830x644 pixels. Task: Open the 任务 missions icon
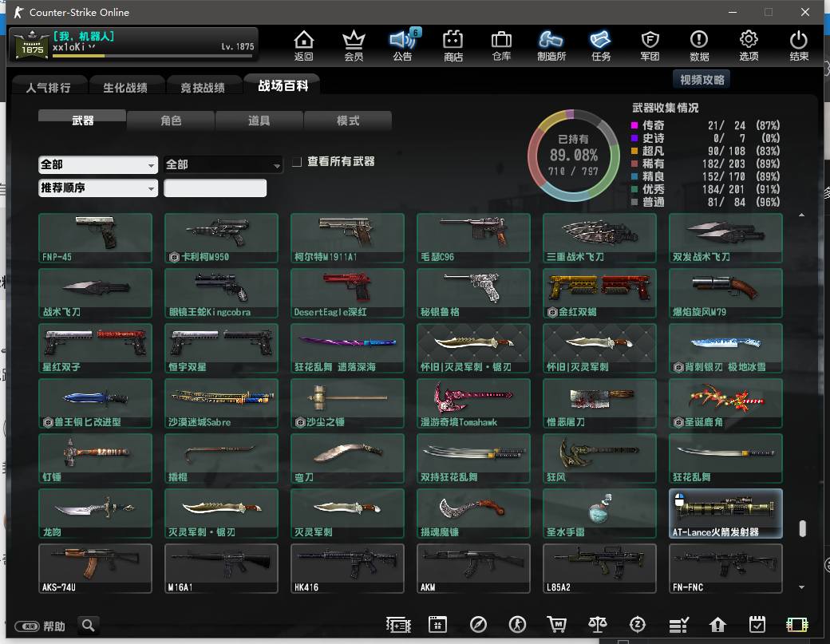[600, 45]
